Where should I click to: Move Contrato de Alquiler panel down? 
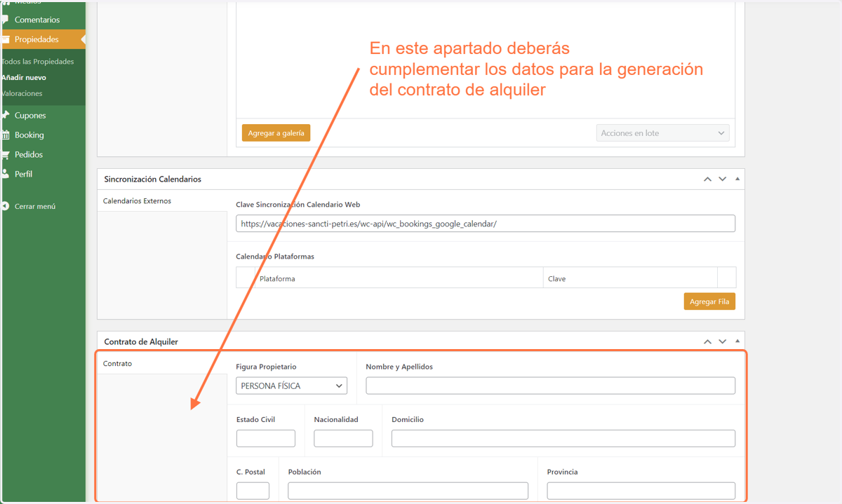tap(722, 342)
